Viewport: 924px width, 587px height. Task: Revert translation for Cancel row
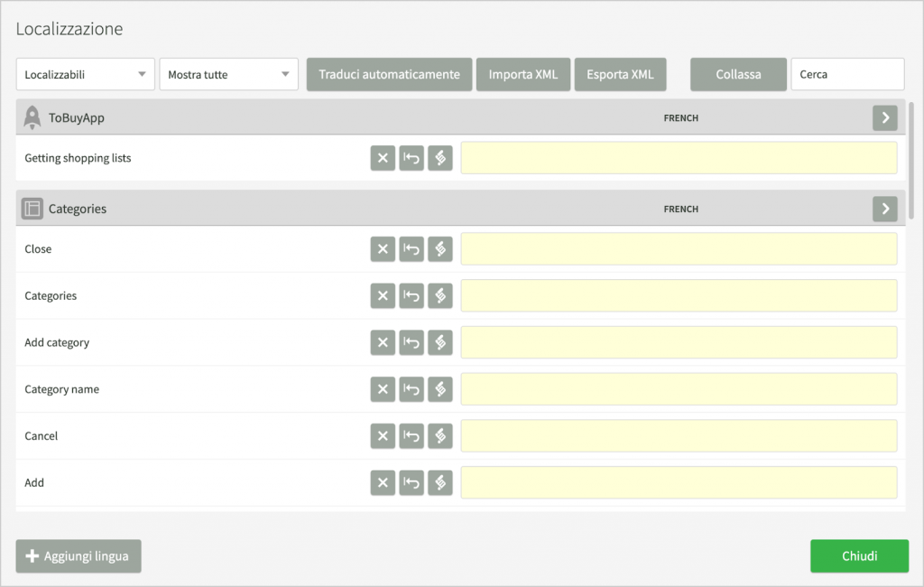coord(411,436)
